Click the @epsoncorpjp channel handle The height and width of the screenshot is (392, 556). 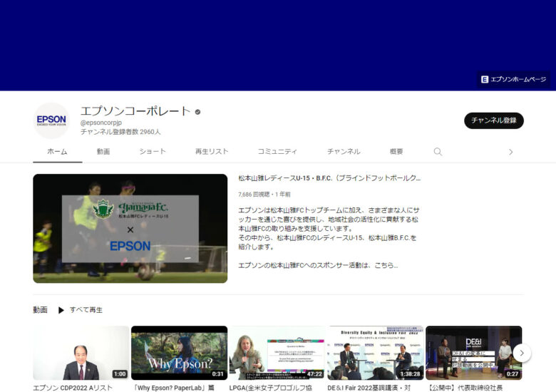(101, 123)
